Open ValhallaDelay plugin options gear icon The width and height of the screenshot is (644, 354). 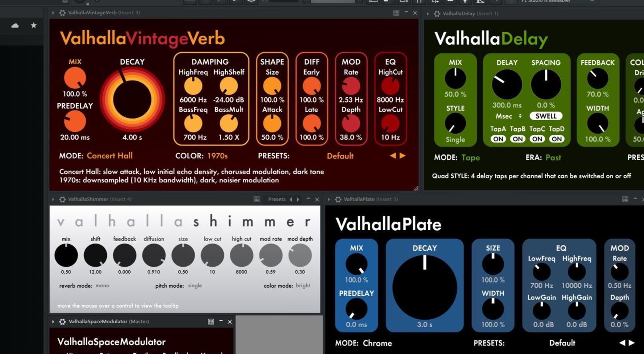pos(437,14)
